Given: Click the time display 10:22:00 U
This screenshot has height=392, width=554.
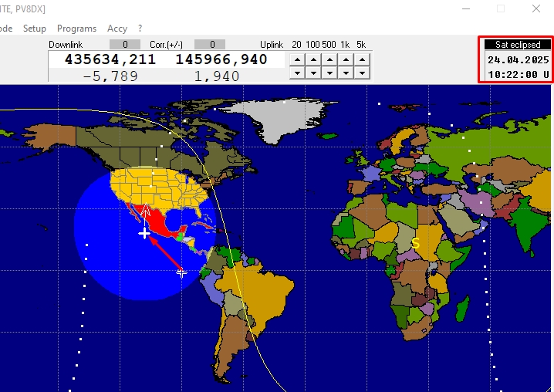Looking at the screenshot, I should pyautogui.click(x=519, y=75).
